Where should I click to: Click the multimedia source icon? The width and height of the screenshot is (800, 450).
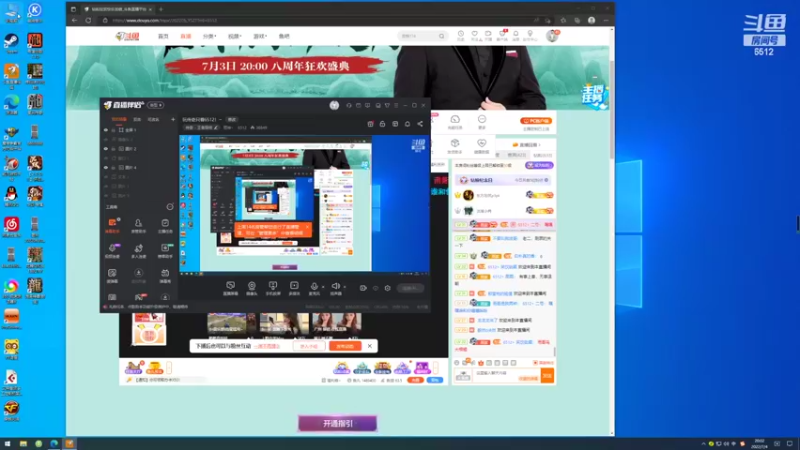(x=294, y=286)
